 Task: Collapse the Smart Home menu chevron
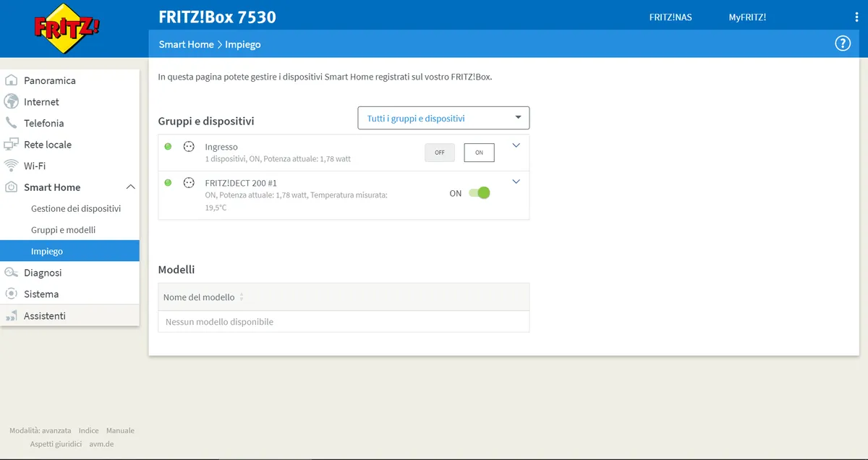130,187
